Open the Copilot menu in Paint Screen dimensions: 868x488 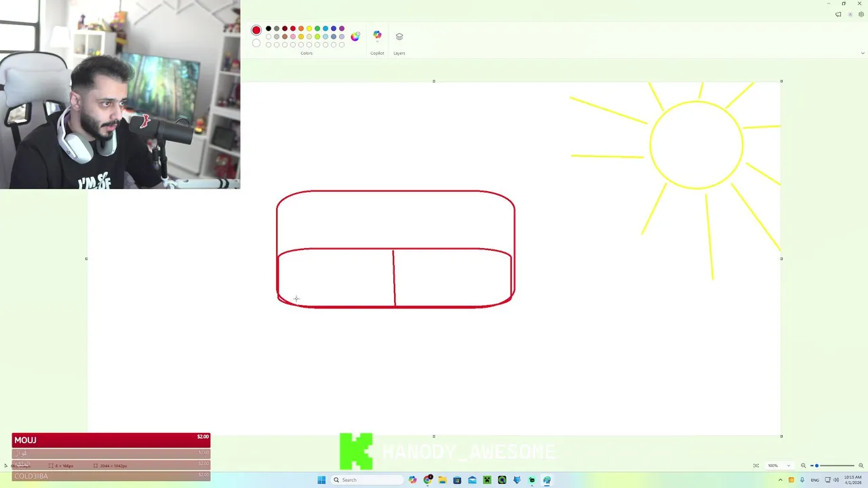pos(377,36)
